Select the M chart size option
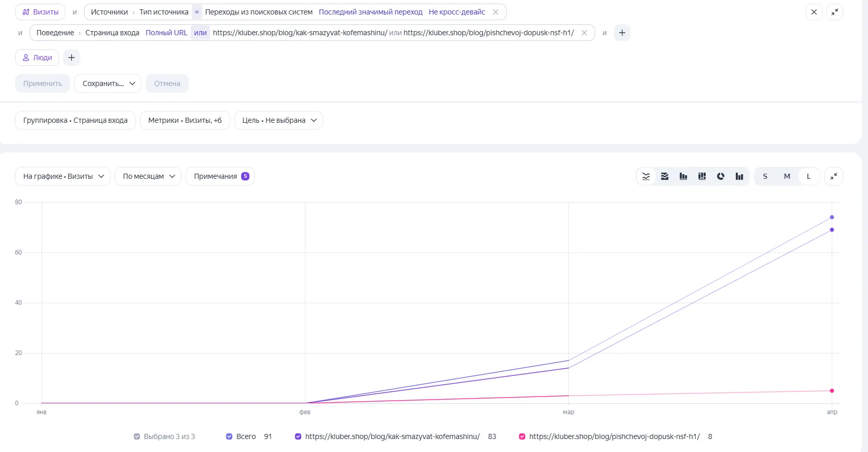 coord(787,176)
